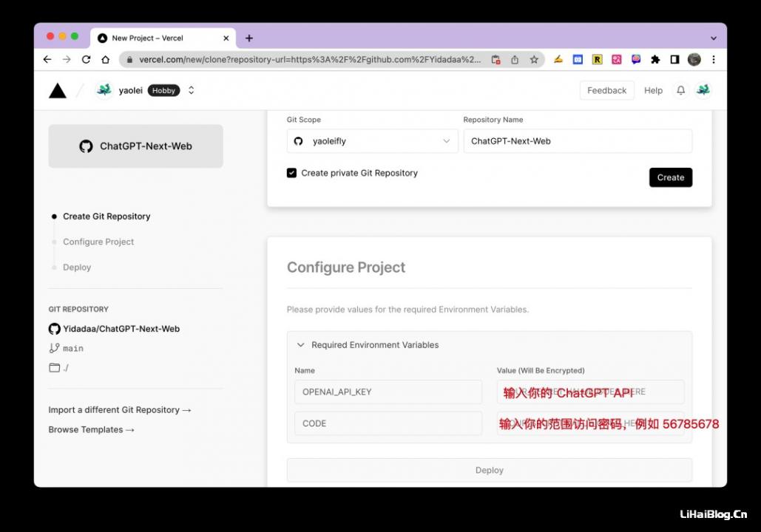Select the Create Git Repository step
The width and height of the screenshot is (761, 532).
point(106,216)
